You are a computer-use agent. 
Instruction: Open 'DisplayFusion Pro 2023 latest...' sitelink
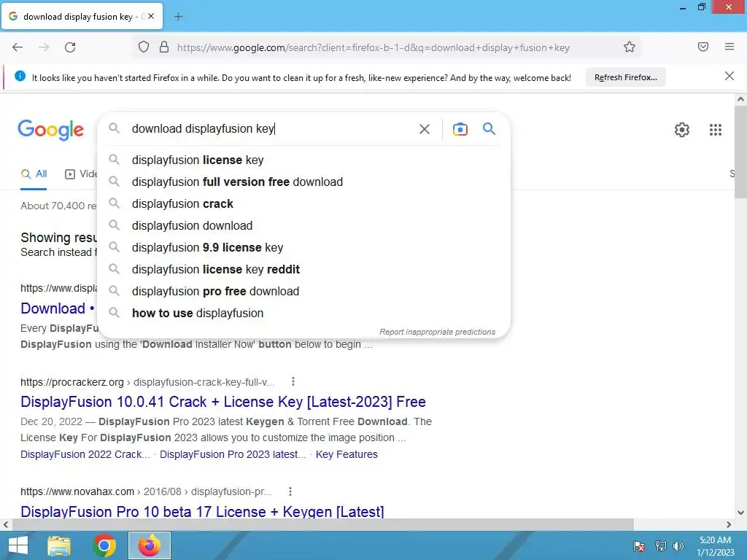(x=233, y=454)
